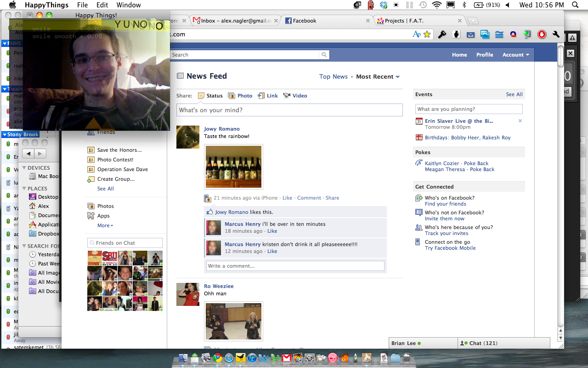The image size is (588, 368).
Task: Dismiss the Erin Slaver event
Action: 520,121
